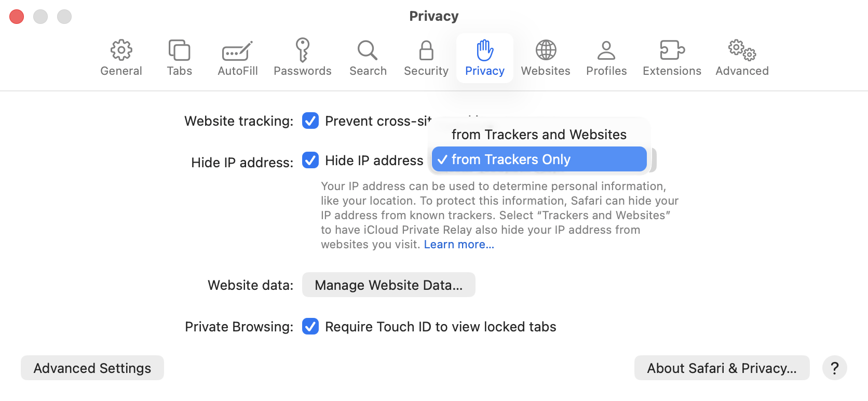Open the Passwords key icon
Viewport: 868px width, 401px height.
pos(302,50)
